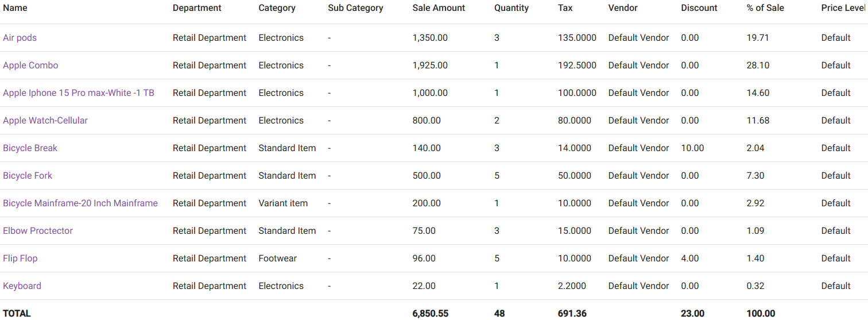The height and width of the screenshot is (320, 868).
Task: Open the Bicycle Fork product link
Action: click(x=28, y=176)
